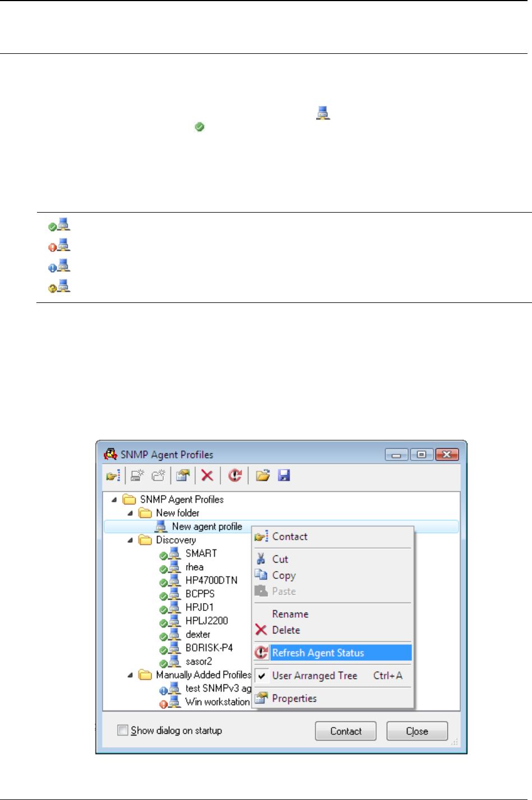Click the Win workstation agent error icon
The image size is (532, 800).
tap(163, 704)
